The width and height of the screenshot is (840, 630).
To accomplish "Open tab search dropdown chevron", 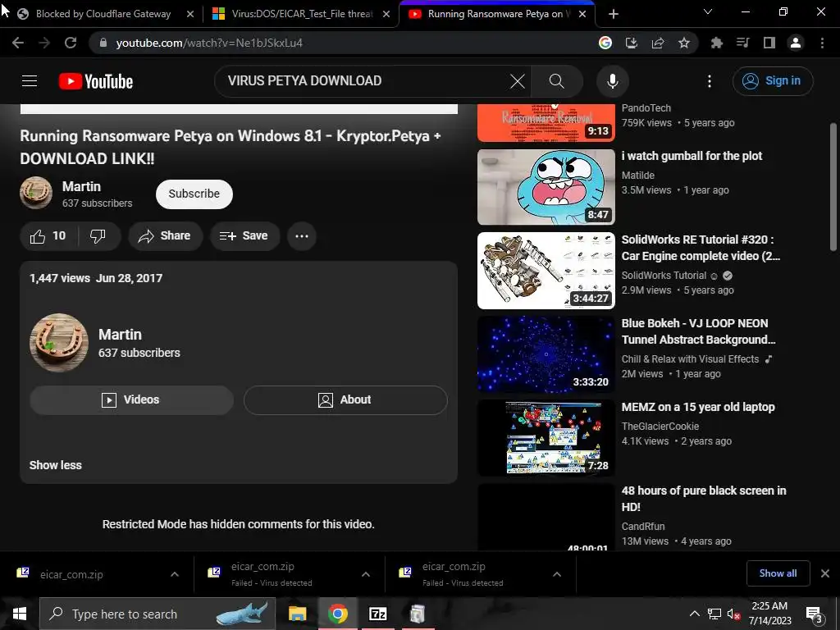I will click(708, 11).
